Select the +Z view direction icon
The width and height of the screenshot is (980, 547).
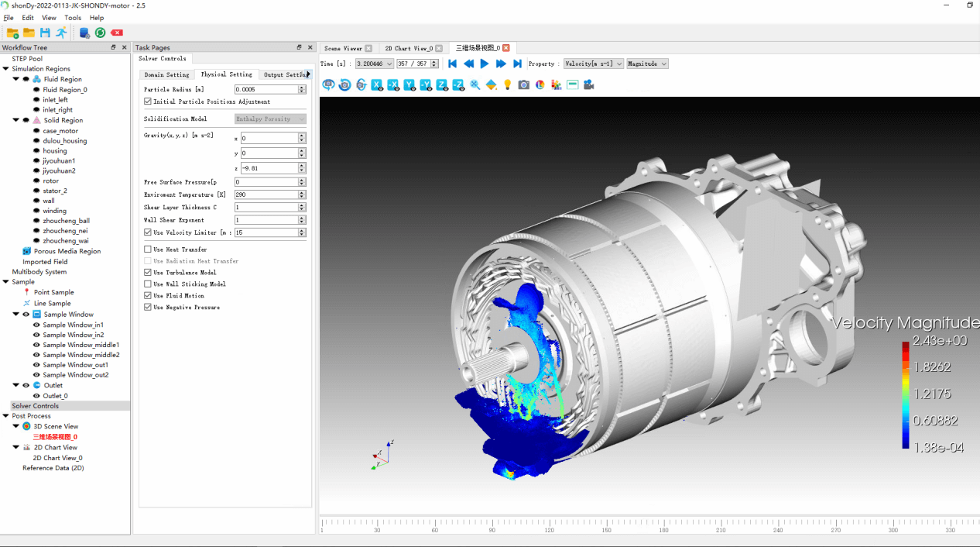442,84
